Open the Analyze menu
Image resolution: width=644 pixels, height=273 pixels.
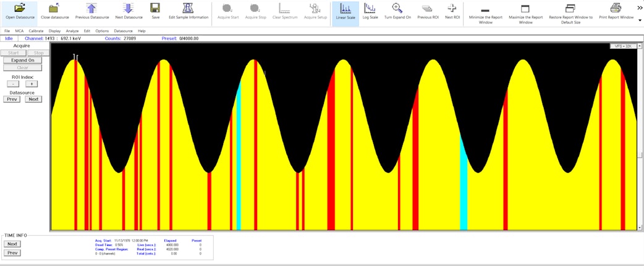(x=72, y=30)
